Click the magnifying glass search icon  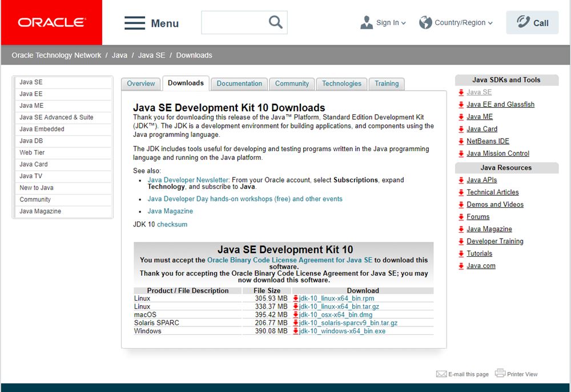(x=276, y=22)
